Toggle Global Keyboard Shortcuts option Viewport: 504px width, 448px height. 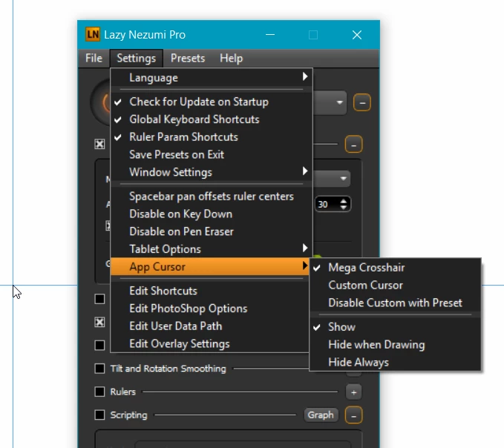(x=212, y=119)
